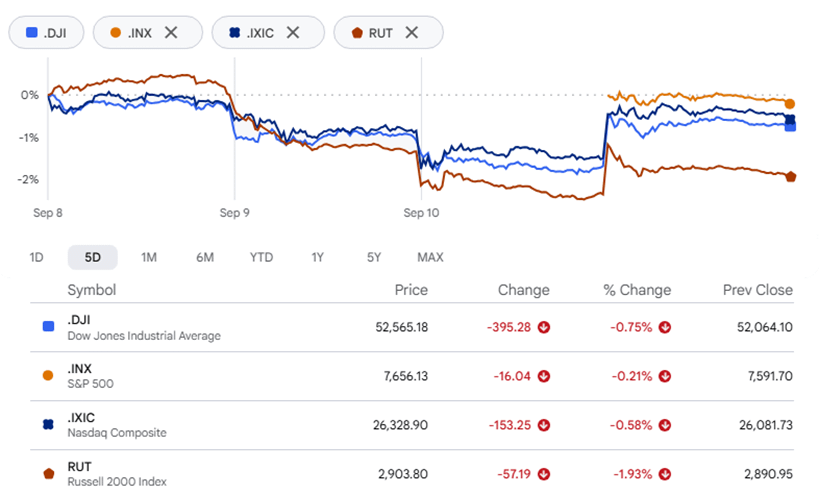Click the dark blue icon in .IXIC chip
This screenshot has height=494, width=819.
(x=235, y=33)
